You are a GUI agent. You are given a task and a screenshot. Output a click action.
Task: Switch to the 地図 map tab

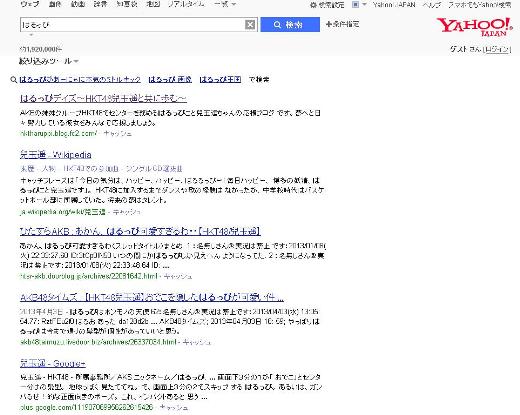click(153, 4)
